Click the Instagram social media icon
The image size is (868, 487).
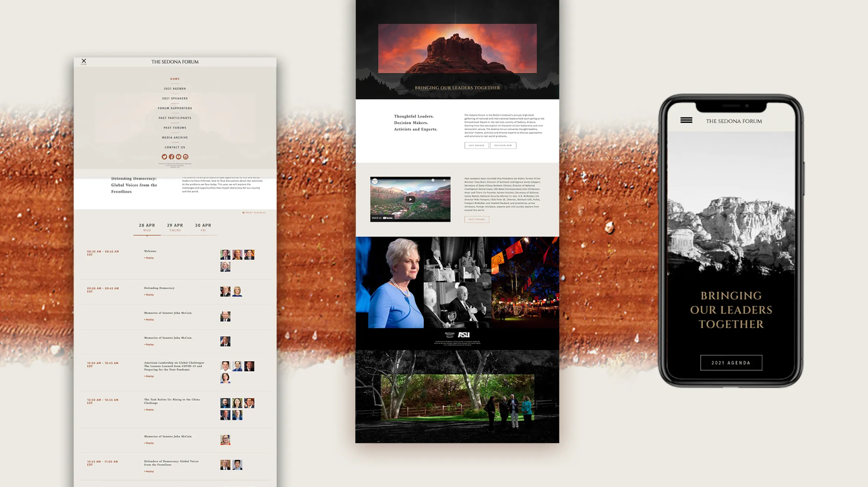pos(185,156)
